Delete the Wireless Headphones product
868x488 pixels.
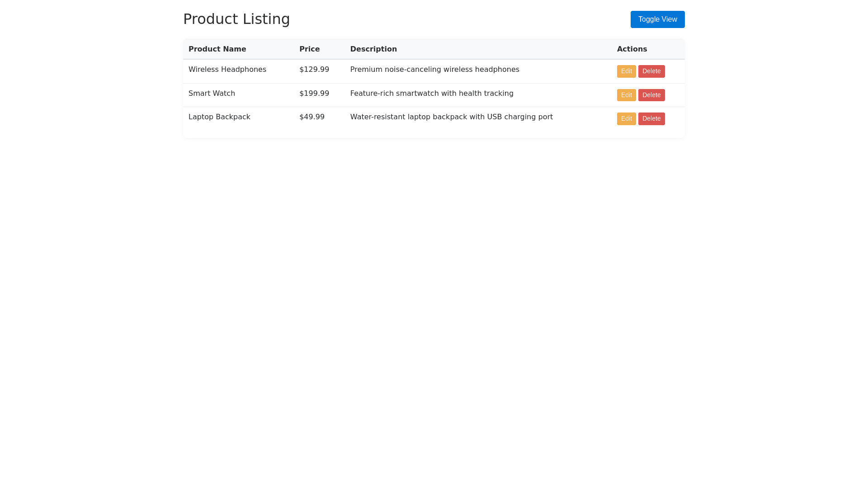tap(651, 71)
